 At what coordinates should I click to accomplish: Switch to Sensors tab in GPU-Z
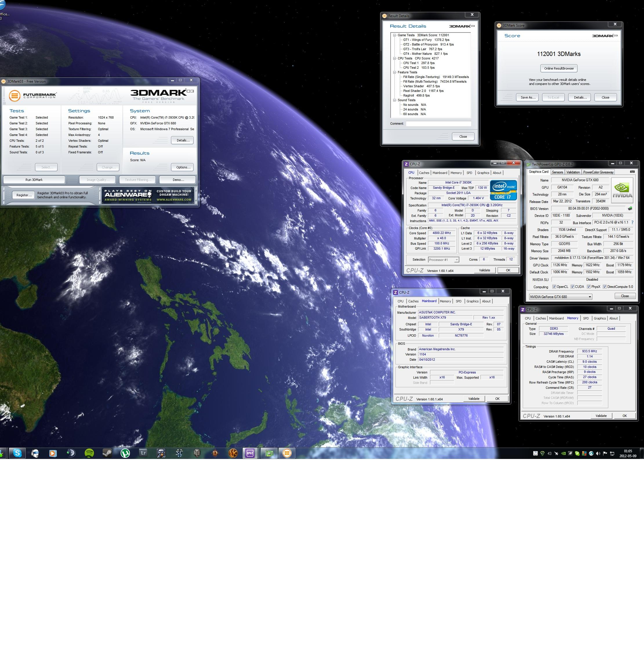(x=557, y=172)
